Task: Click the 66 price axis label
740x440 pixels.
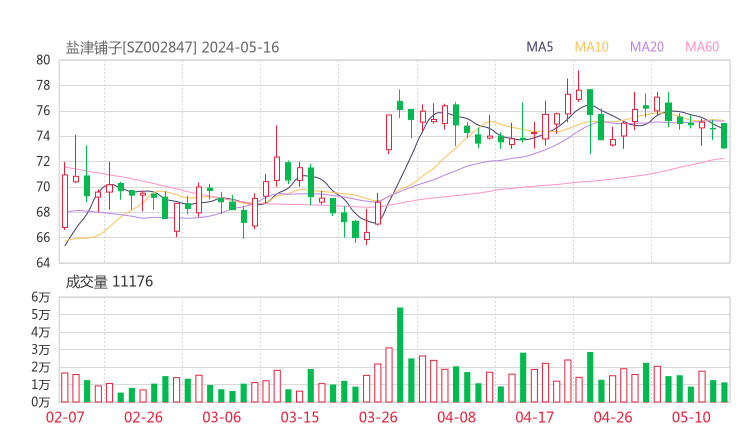Action: pyautogui.click(x=43, y=237)
